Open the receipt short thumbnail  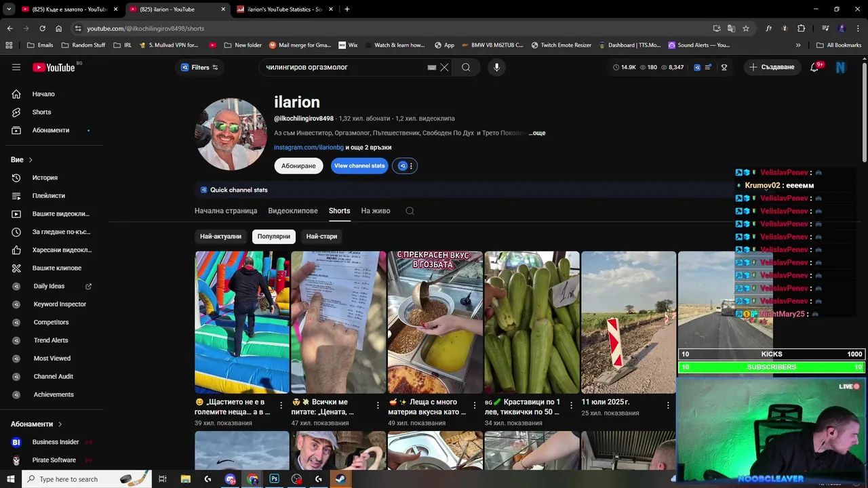point(338,323)
